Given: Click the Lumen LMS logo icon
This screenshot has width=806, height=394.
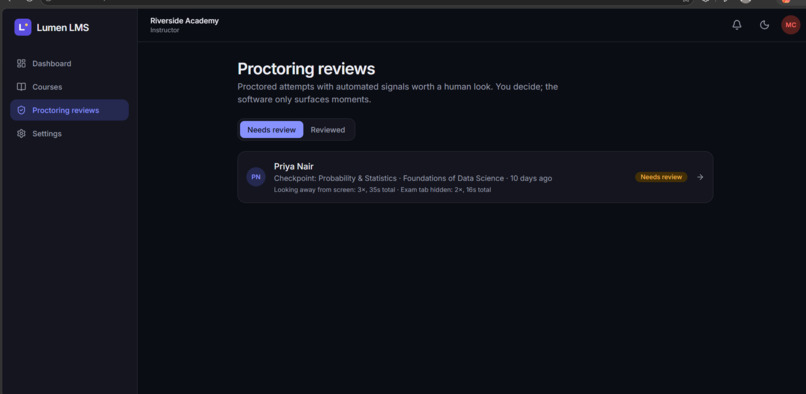Looking at the screenshot, I should coord(23,27).
